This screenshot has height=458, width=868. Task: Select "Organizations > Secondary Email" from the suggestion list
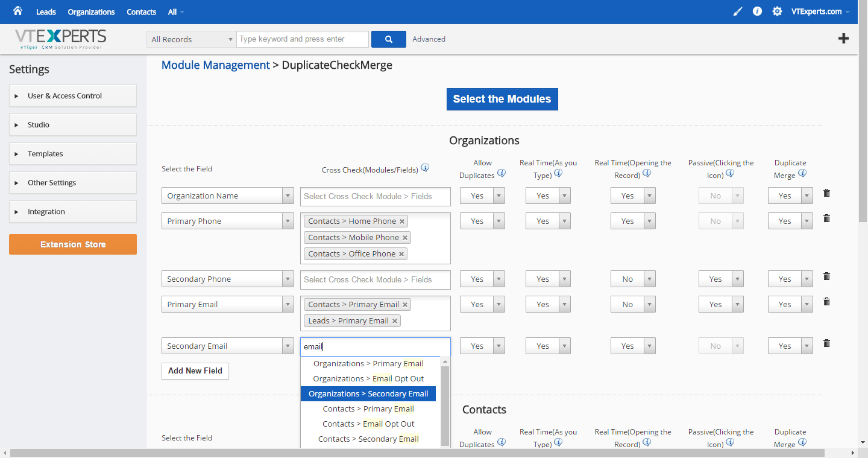(x=368, y=393)
